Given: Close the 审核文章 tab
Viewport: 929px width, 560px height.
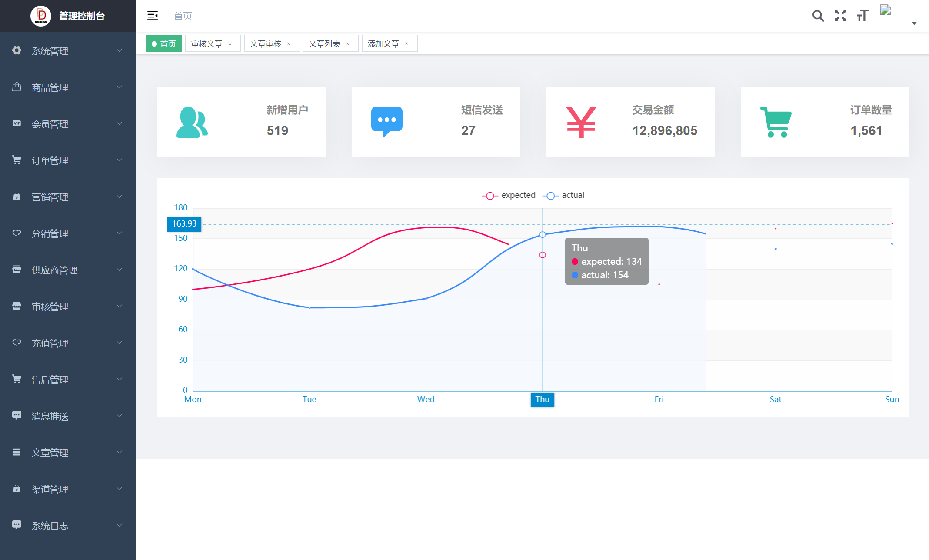Looking at the screenshot, I should (230, 44).
